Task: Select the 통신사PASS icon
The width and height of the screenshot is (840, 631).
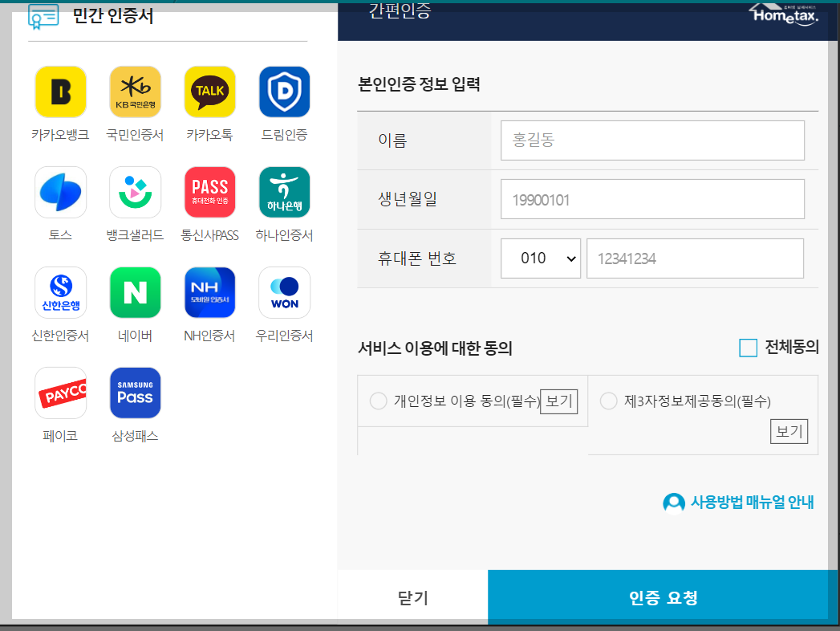Action: (x=209, y=192)
